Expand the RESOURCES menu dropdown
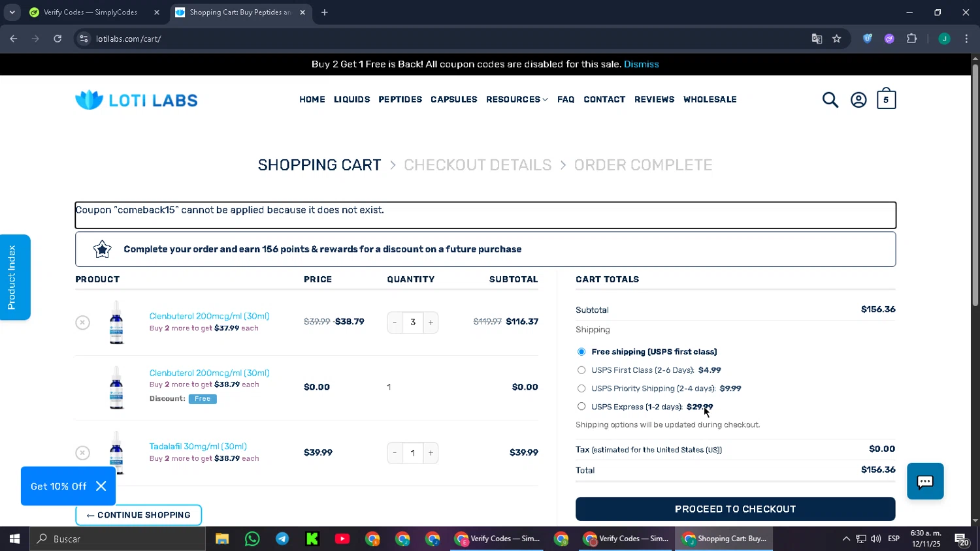The height and width of the screenshot is (551, 980). [x=517, y=100]
